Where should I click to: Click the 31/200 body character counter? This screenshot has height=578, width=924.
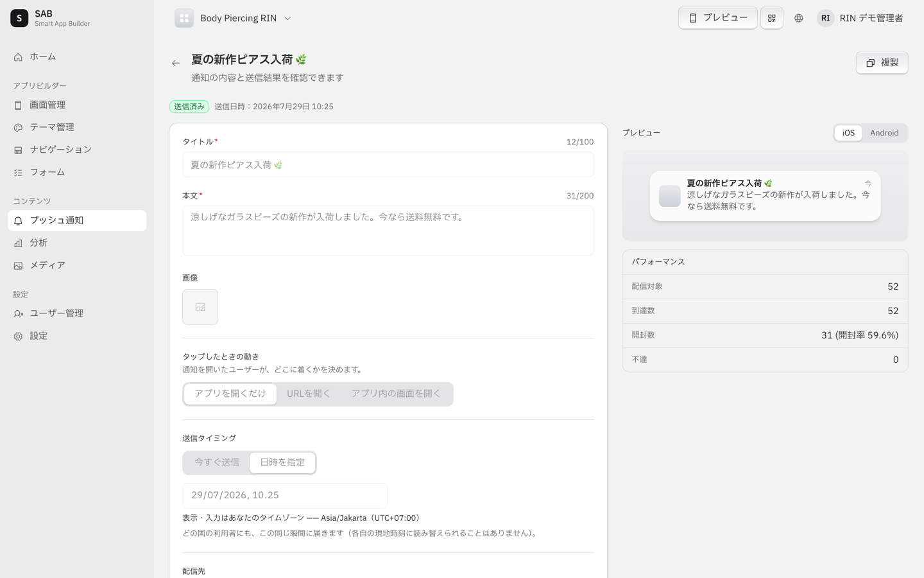point(580,196)
